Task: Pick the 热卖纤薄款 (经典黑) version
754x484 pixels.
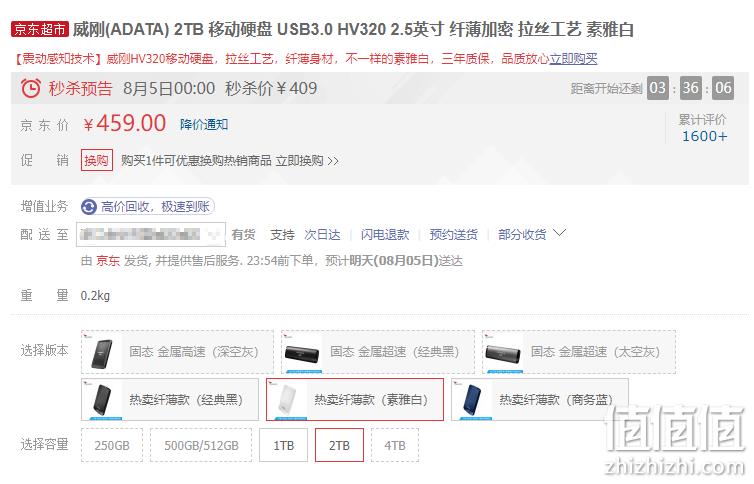Action: tap(170, 399)
